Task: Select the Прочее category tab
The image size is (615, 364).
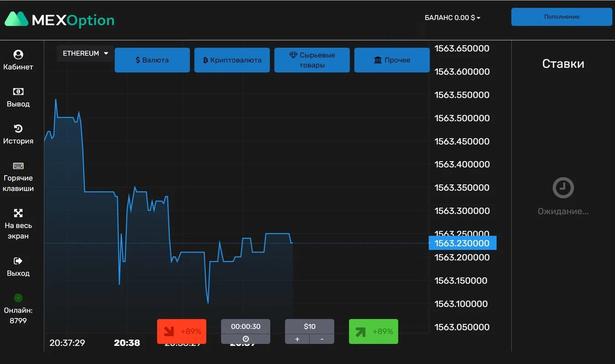Action: point(392,60)
